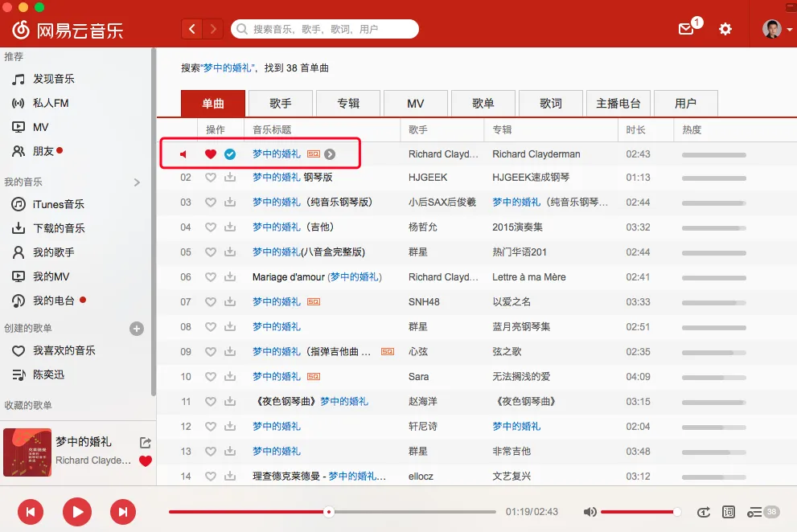The height and width of the screenshot is (532, 797).
Task: Skip to the next track
Action: 123,511
